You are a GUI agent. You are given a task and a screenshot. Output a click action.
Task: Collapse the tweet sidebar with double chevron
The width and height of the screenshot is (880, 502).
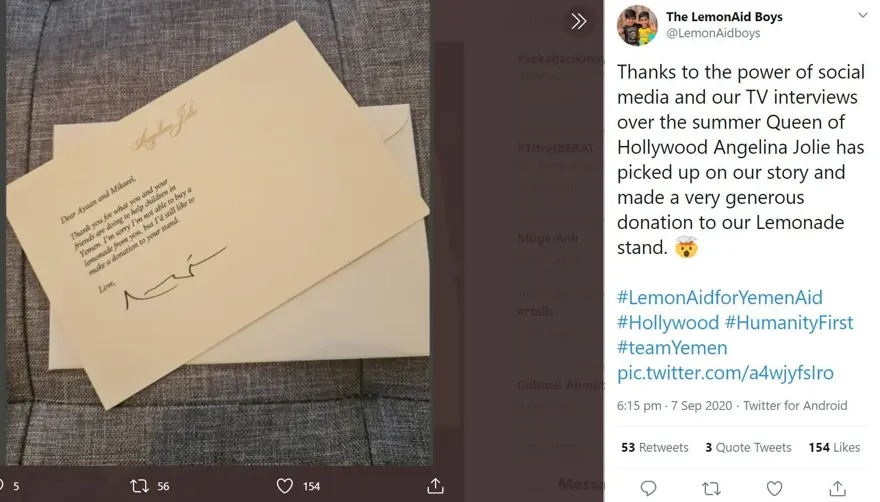click(578, 21)
